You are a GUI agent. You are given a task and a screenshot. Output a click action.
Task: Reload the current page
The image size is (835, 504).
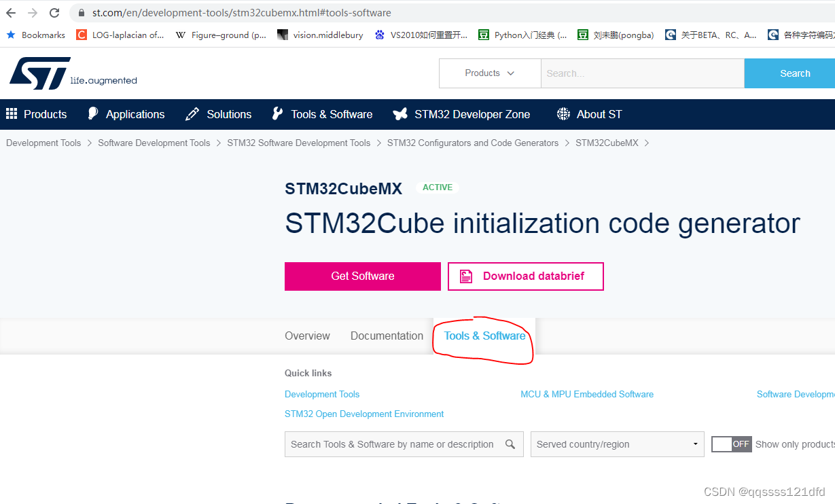click(54, 13)
